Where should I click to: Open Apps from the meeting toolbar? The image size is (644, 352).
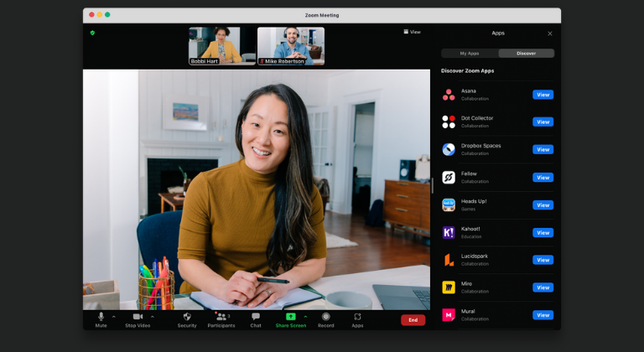357,318
